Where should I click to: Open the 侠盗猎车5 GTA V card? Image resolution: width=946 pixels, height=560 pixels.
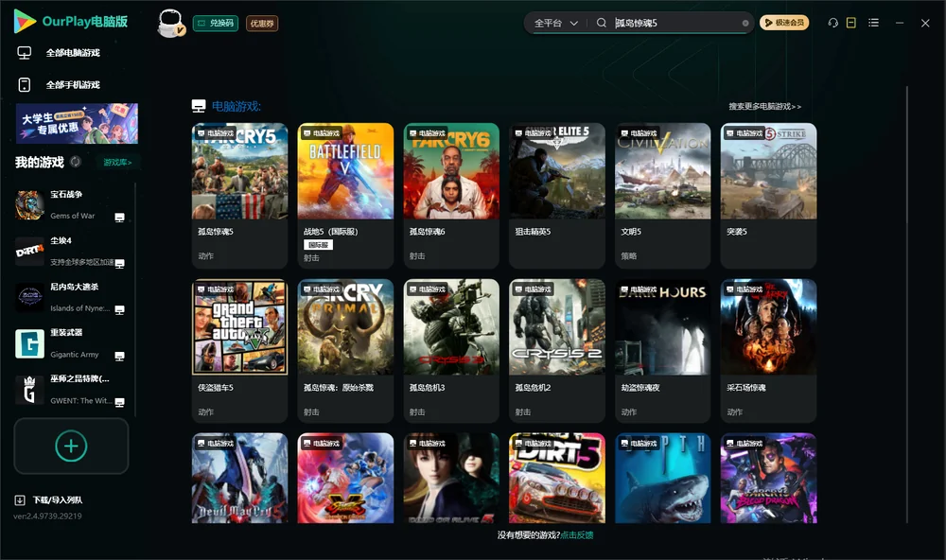[x=239, y=351]
